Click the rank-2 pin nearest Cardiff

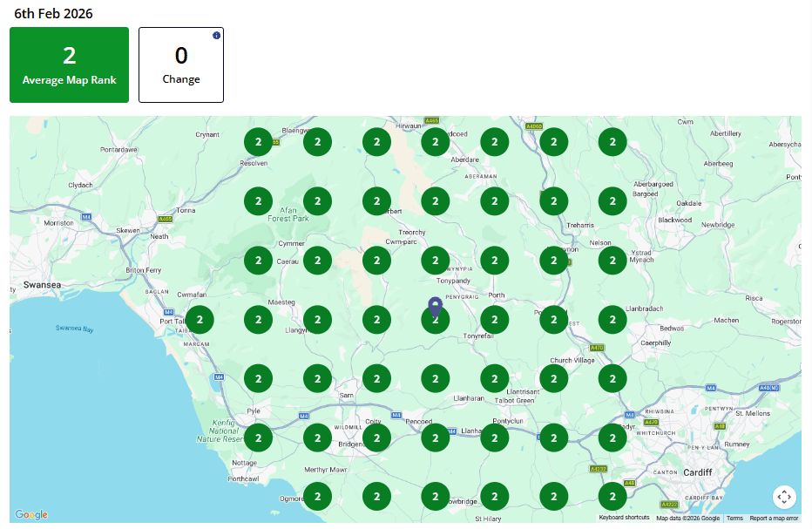click(x=612, y=497)
